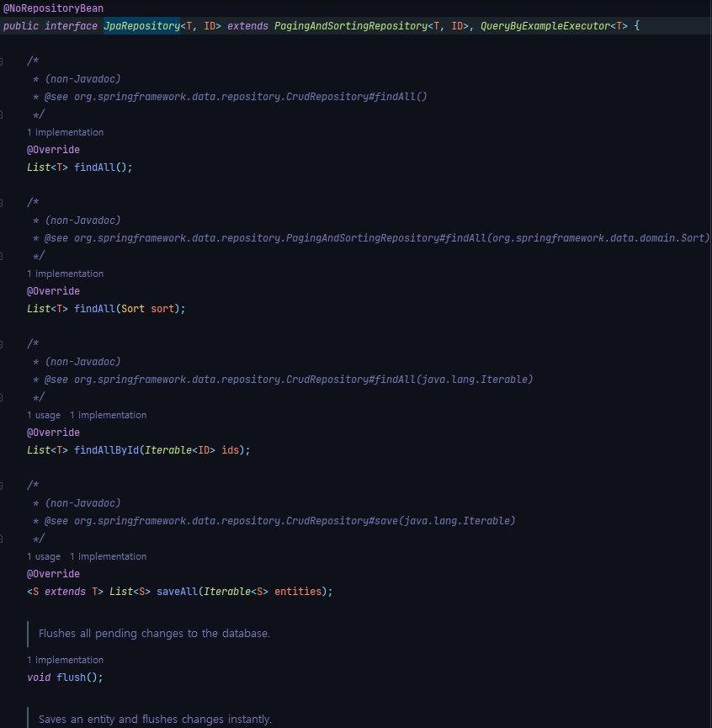Viewport: 712px width, 728px height.
Task: Show '1 usage' for saveAll method
Action: pyautogui.click(x=44, y=556)
